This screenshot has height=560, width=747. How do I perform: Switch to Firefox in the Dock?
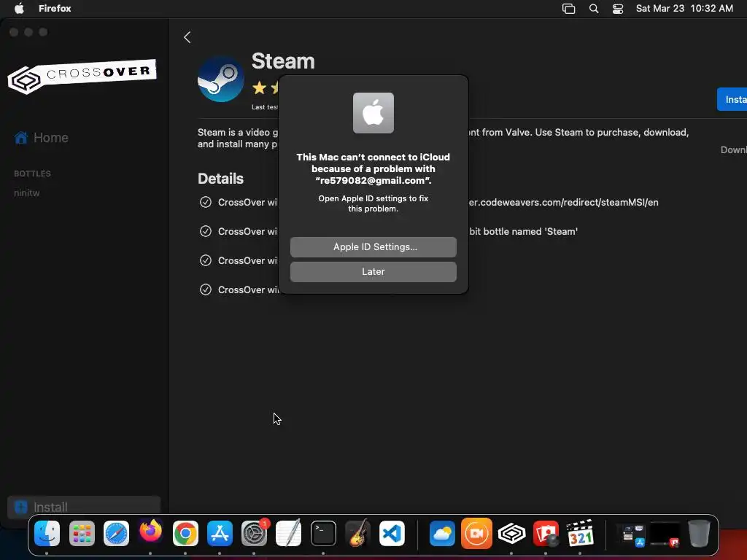pos(150,532)
